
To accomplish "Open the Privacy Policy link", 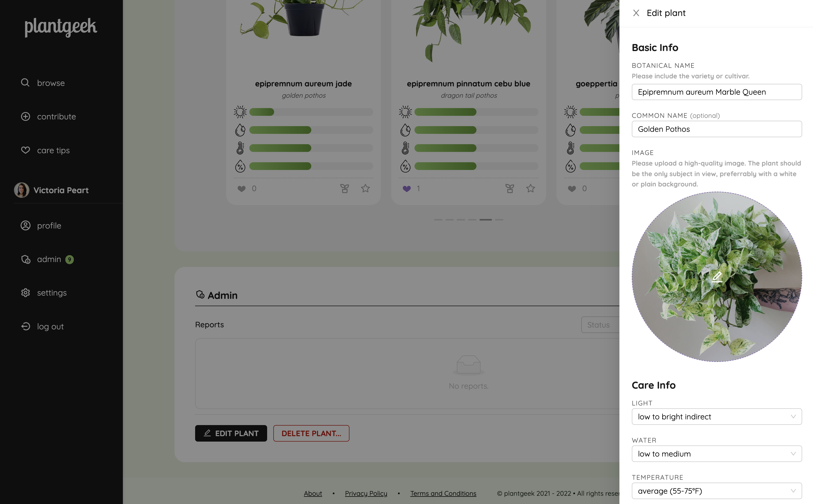I will 366,493.
